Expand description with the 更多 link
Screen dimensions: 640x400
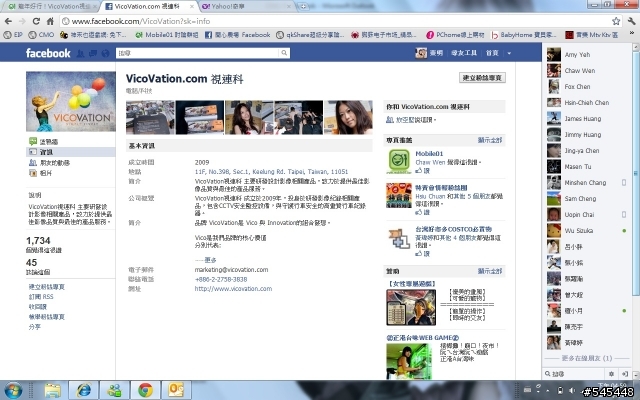click(x=211, y=260)
